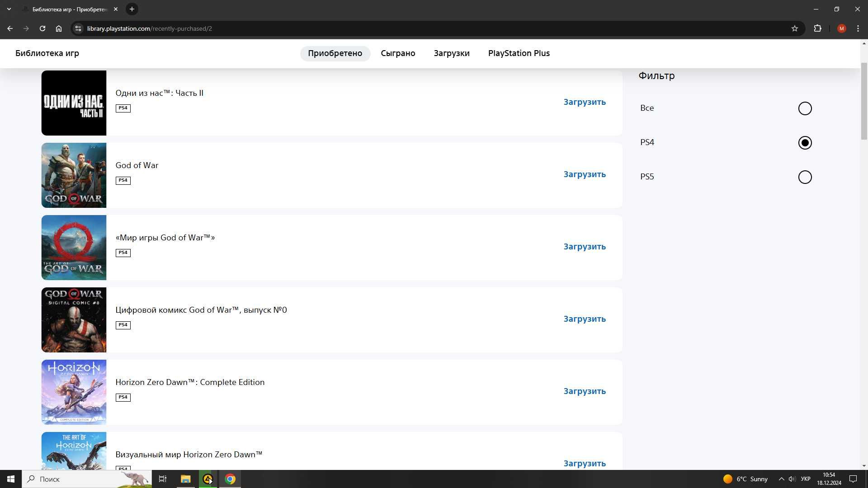
Task: Select the Все filter radio button
Action: click(805, 108)
